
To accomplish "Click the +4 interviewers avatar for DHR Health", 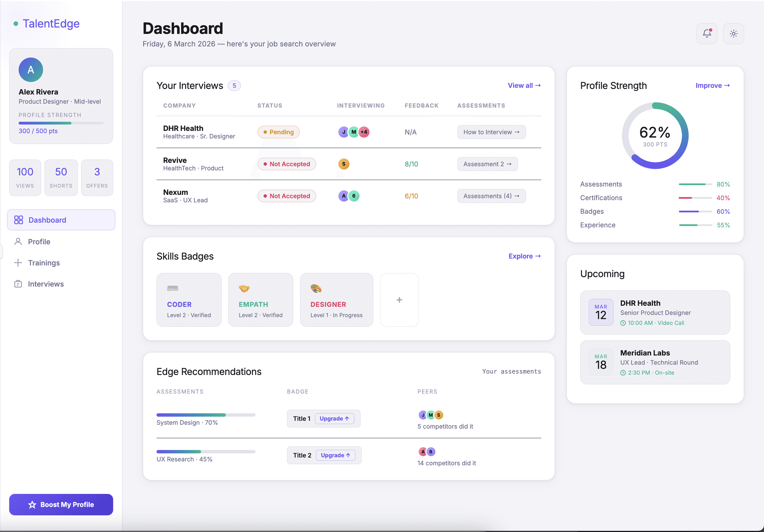I will (364, 132).
